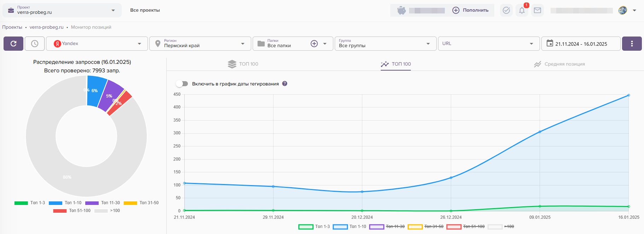
Task: Open the notifications bell
Action: tap(522, 10)
